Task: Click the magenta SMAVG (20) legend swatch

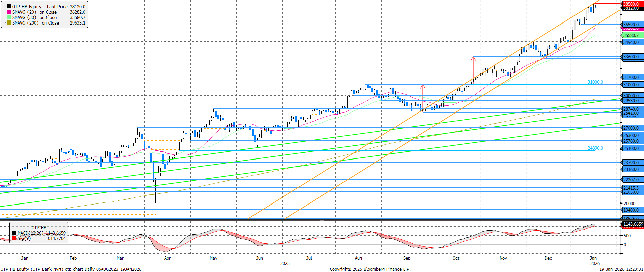Action: coord(9,12)
